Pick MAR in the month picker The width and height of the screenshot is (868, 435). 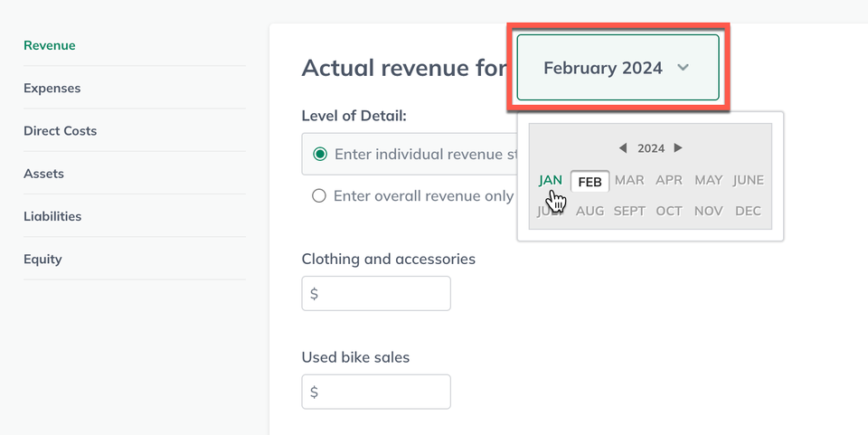(x=629, y=180)
